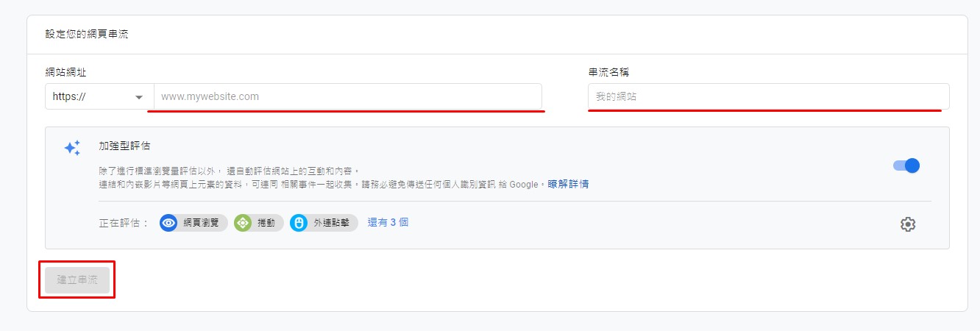The height and width of the screenshot is (331, 980).
Task: Disable the 加強型評估 toggle switch
Action: point(906,165)
